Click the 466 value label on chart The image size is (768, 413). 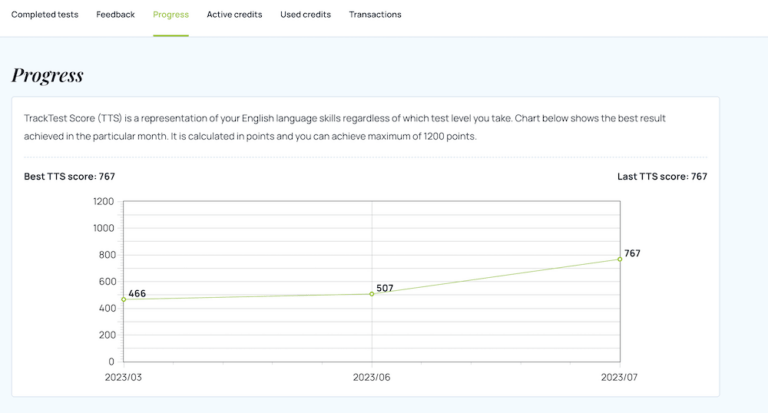[137, 293]
